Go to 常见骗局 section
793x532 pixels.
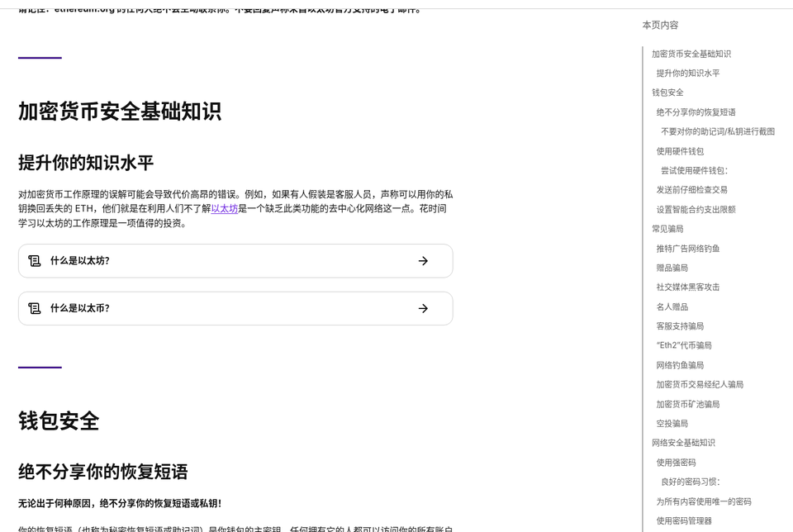(667, 229)
